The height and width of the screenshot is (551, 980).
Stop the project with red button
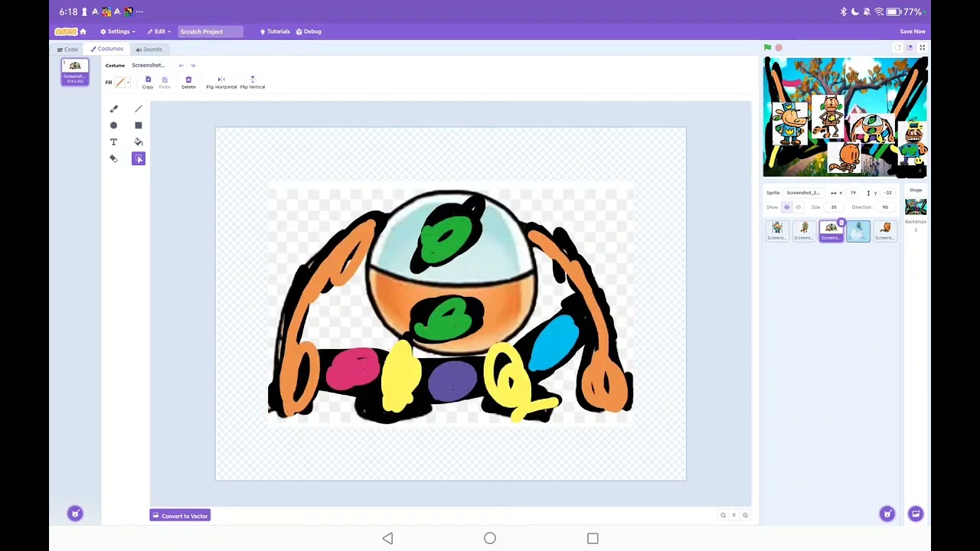click(779, 47)
